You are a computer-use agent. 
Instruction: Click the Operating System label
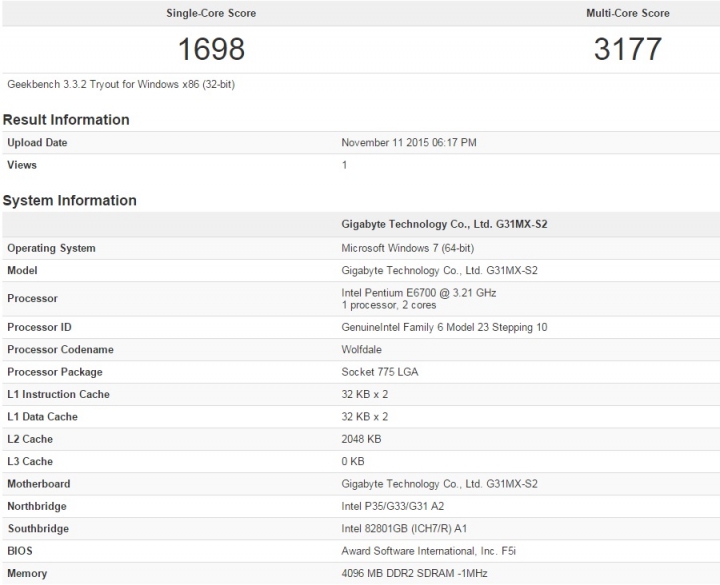[51, 248]
